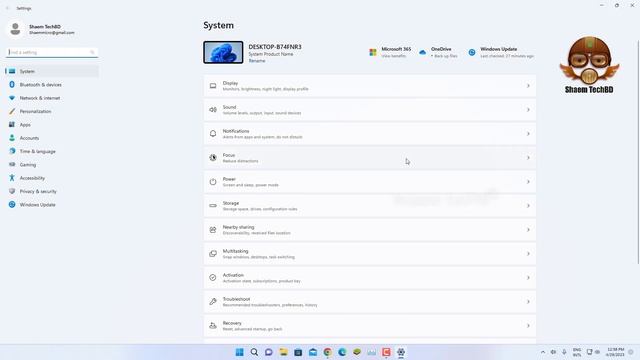Expand the Recovery row chevron
This screenshot has height=360, width=640.
[528, 326]
